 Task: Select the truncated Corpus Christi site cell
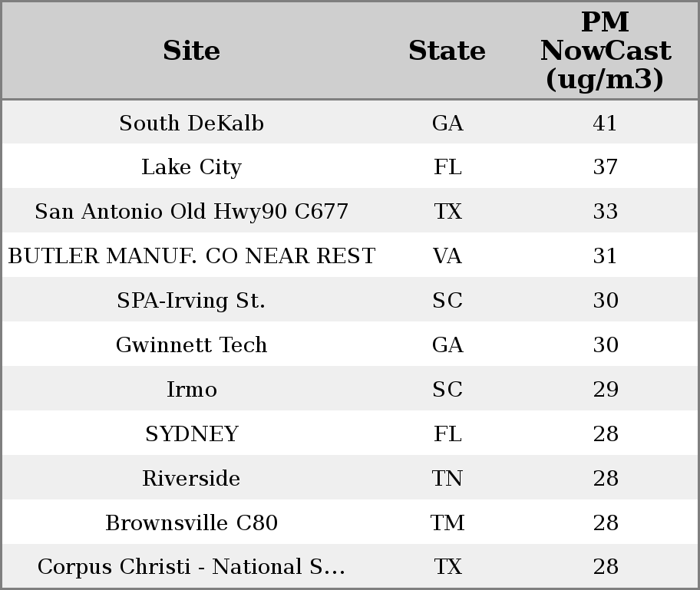pyautogui.click(x=191, y=567)
